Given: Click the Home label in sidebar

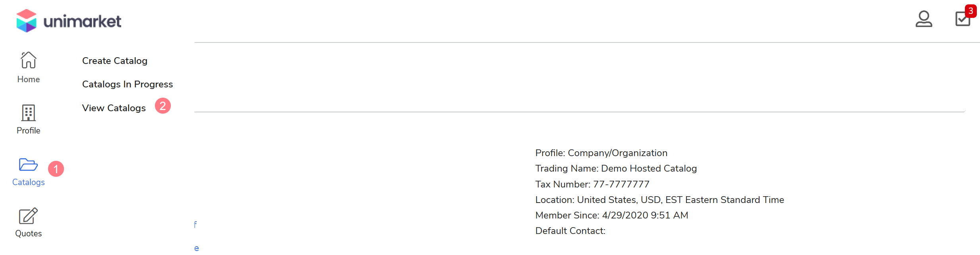Looking at the screenshot, I should (29, 79).
